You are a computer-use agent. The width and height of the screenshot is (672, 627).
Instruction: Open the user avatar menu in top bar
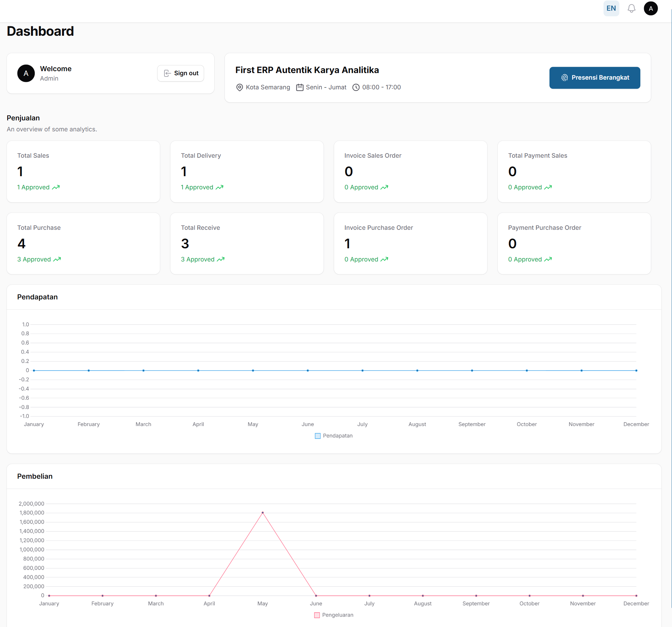coord(650,8)
